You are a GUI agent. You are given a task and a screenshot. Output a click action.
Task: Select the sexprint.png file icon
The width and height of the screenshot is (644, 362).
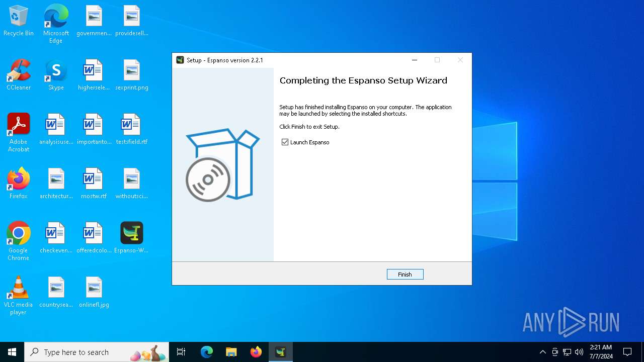click(132, 75)
